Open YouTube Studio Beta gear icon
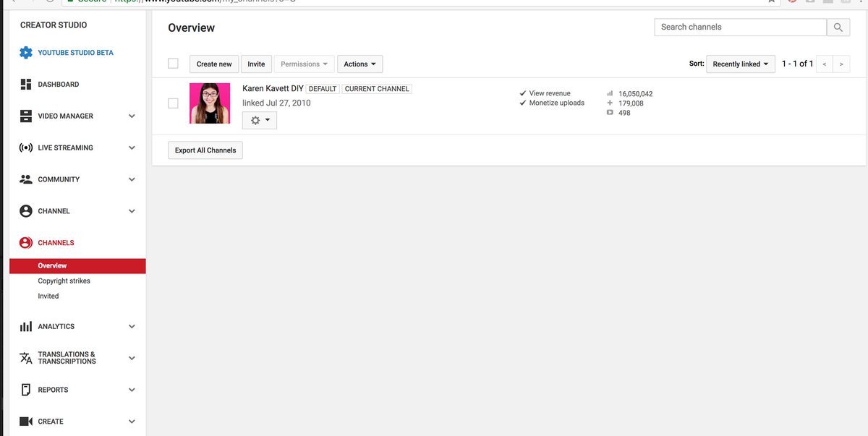Viewport: 868px width, 436px height. [26, 53]
